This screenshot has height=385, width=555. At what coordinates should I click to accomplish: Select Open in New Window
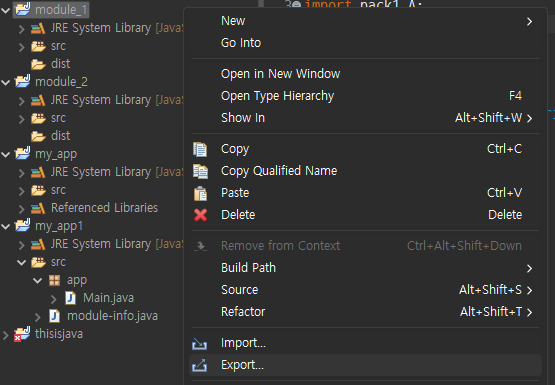tap(365, 74)
